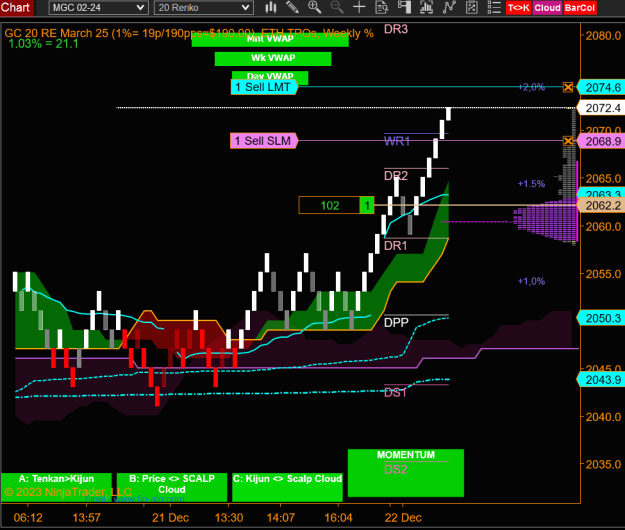Click the 13:30 time axis label

tap(229, 518)
